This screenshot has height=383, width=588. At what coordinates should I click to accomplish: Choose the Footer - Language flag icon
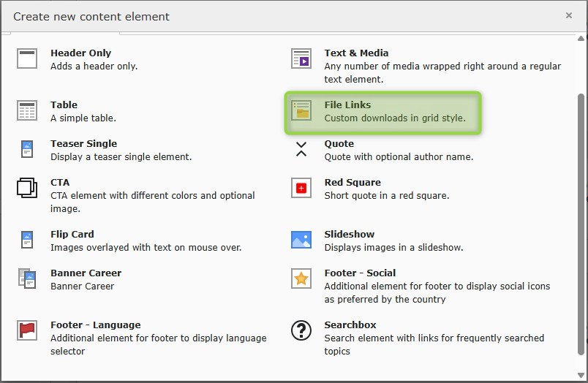27,330
